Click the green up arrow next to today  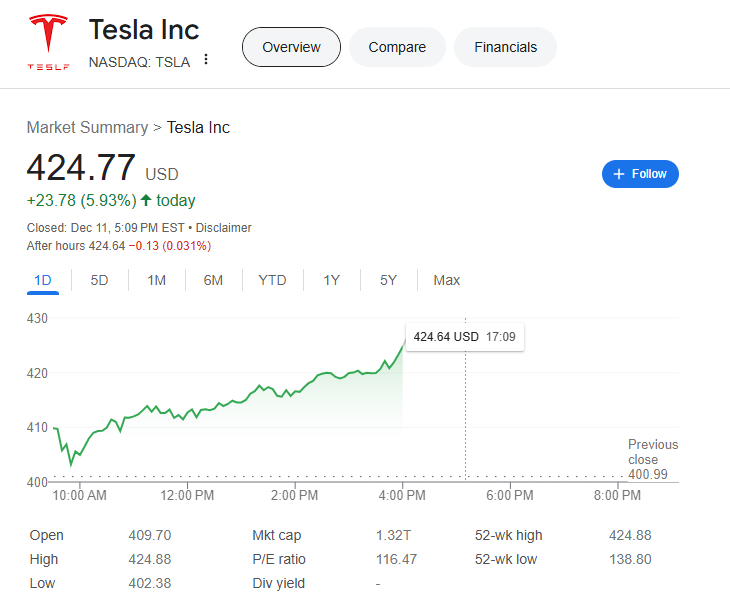pyautogui.click(x=146, y=200)
